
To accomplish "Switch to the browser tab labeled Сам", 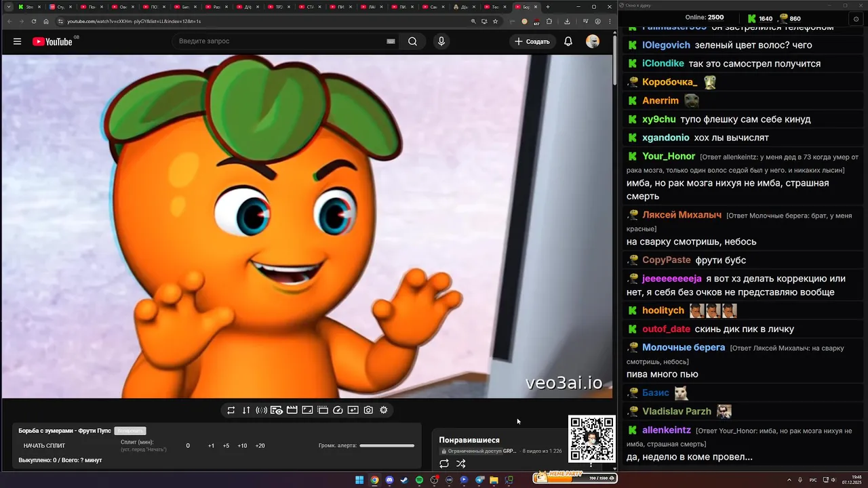I will coord(433,7).
